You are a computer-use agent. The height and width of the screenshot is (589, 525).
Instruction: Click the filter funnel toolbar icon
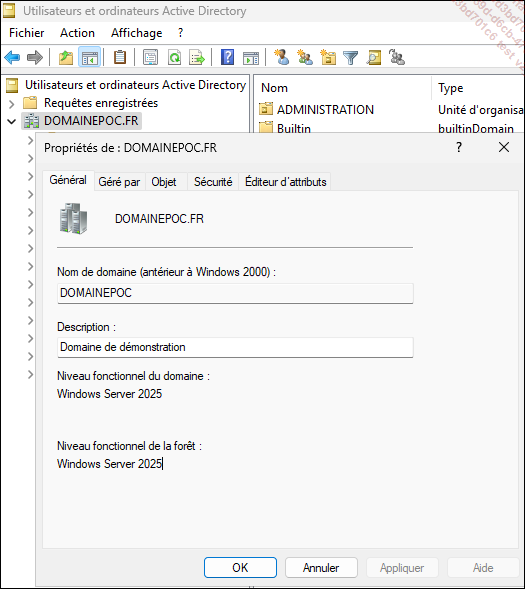tap(351, 57)
